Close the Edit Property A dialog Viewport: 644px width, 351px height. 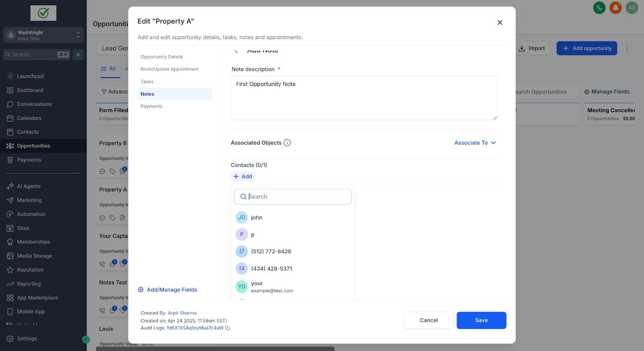tap(500, 23)
